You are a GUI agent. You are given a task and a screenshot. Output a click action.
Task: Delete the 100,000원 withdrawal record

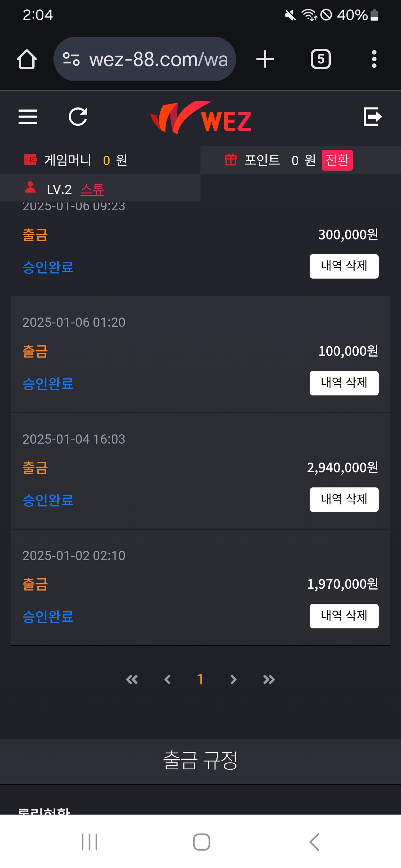coord(344,383)
